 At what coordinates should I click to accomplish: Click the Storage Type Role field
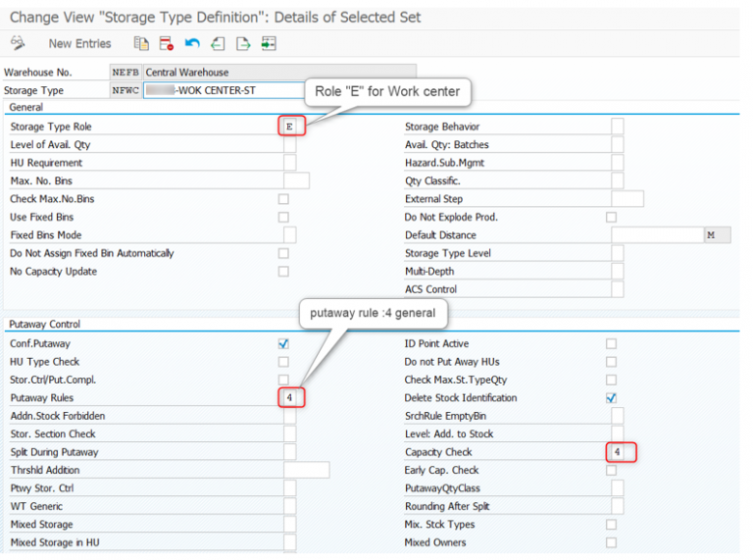coord(290,127)
